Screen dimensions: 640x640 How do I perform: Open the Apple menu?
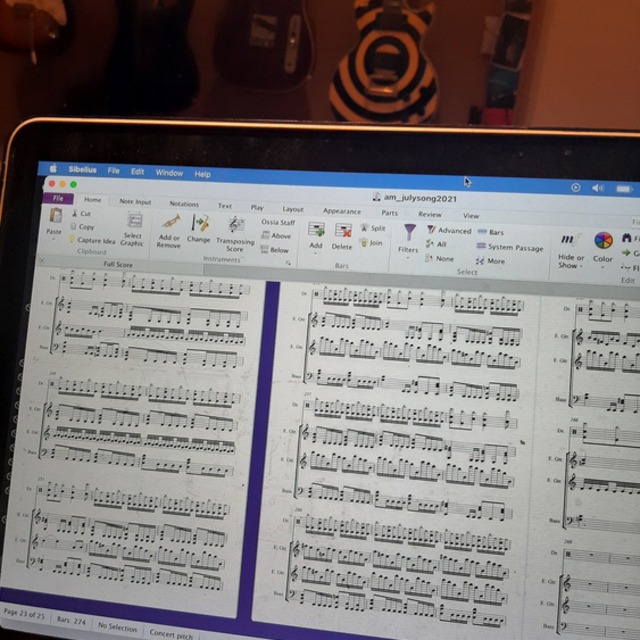click(x=53, y=168)
